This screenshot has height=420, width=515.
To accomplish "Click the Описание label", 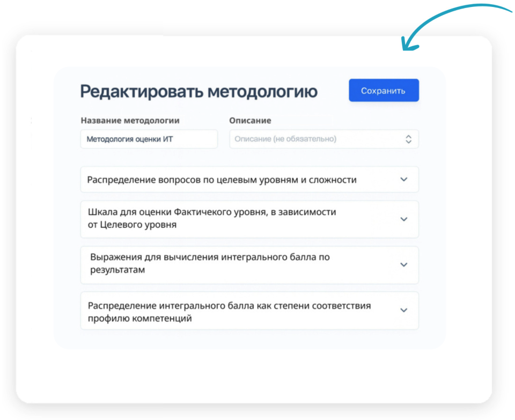I will click(250, 121).
